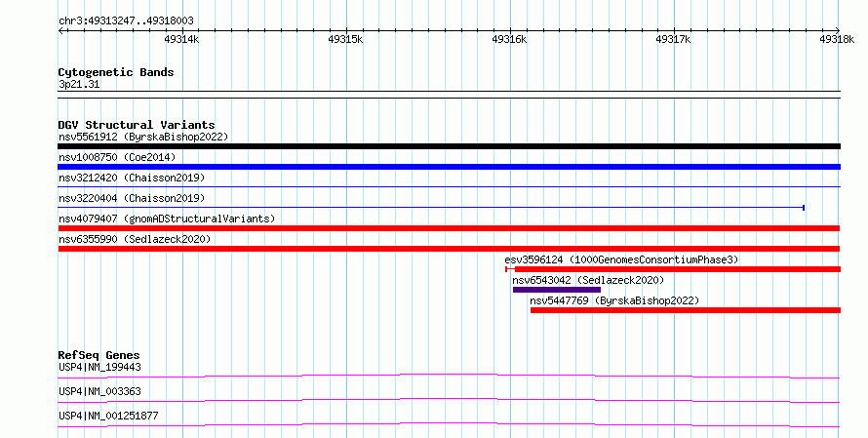The image size is (868, 438).
Task: Select the thick blue nsv1008750 bar
Action: tap(449, 167)
